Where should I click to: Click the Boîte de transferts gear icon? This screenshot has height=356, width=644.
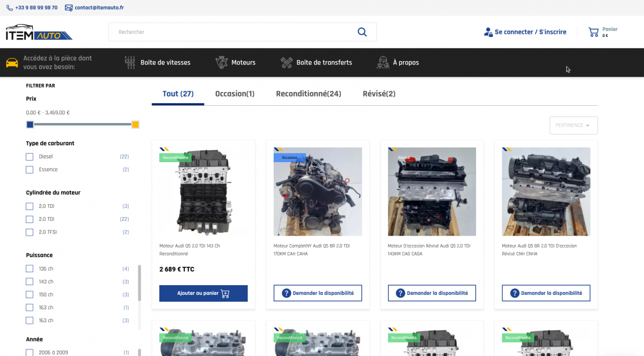point(287,62)
